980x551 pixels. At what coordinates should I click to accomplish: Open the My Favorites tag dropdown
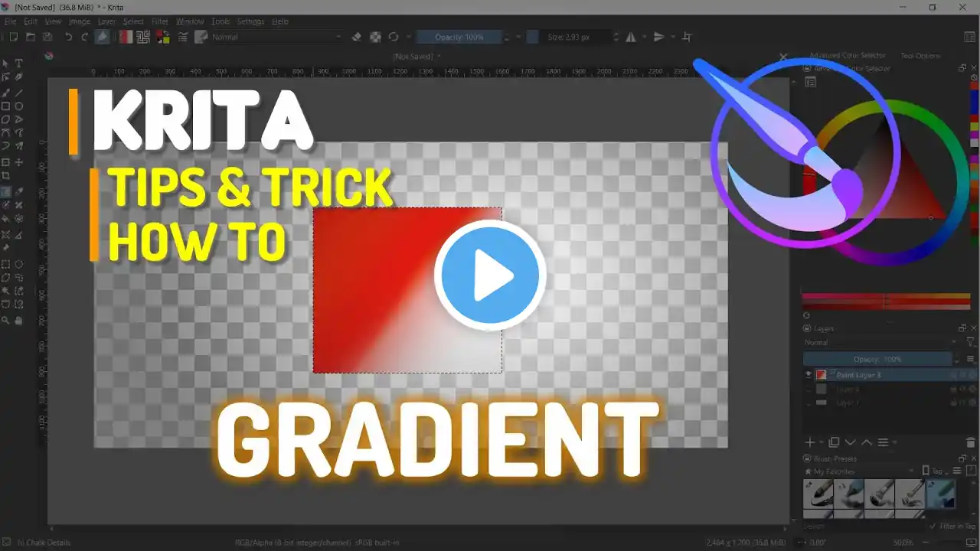point(859,471)
